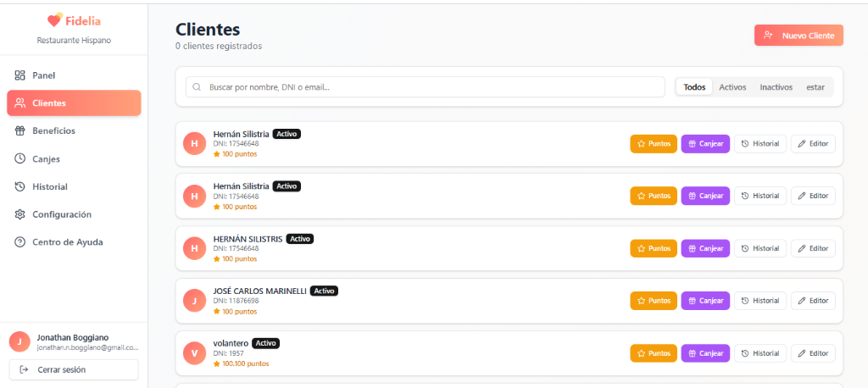Click the Canjes clock icon in sidebar
The image size is (868, 388).
(x=20, y=159)
